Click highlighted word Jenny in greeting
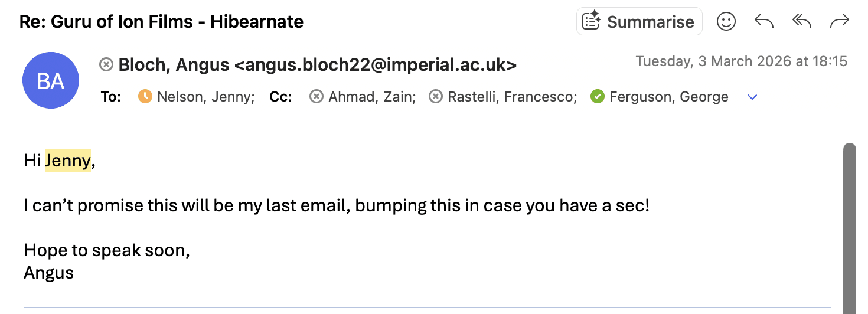868x314 pixels. pyautogui.click(x=68, y=161)
